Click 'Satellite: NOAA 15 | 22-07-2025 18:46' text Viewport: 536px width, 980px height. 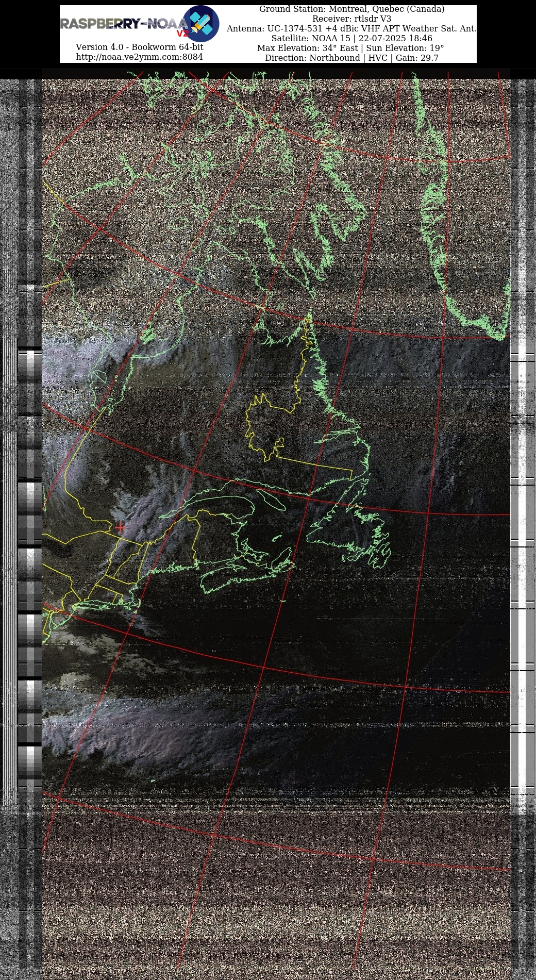click(x=352, y=39)
